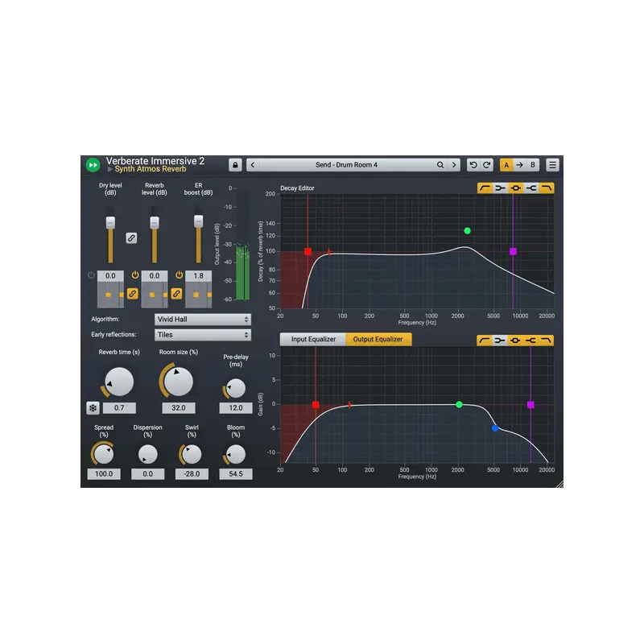
Task: Click the Spread knob
Action: 104,454
